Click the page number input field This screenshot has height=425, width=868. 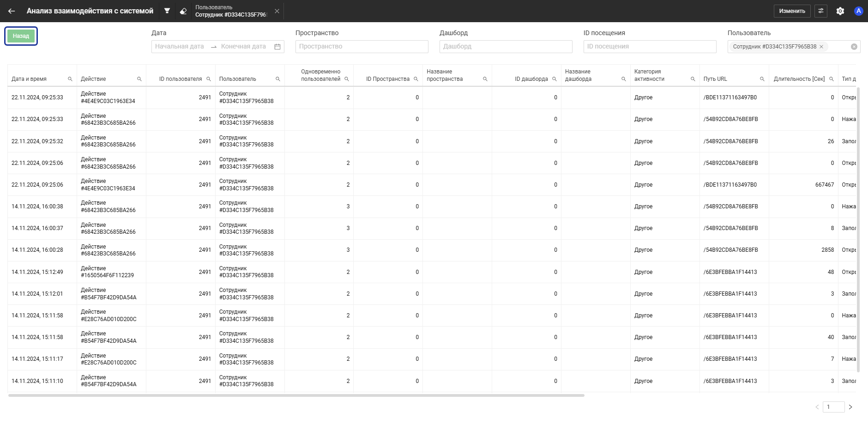point(833,407)
